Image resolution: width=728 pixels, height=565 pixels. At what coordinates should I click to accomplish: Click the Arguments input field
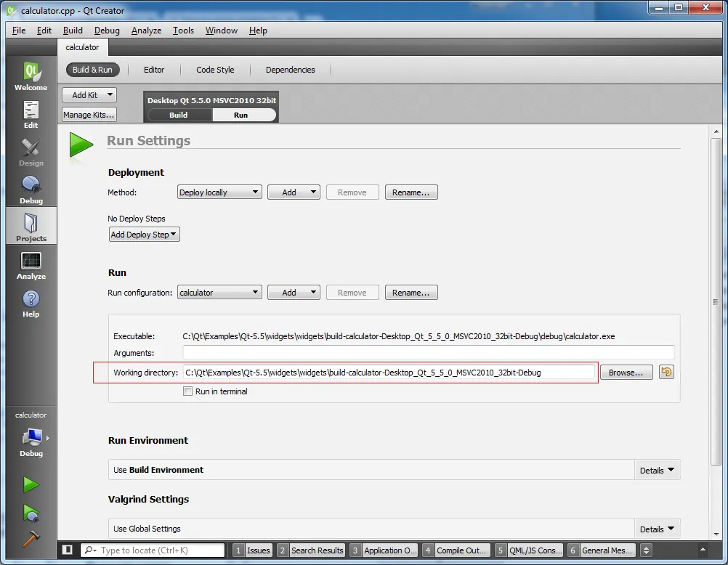click(x=428, y=353)
